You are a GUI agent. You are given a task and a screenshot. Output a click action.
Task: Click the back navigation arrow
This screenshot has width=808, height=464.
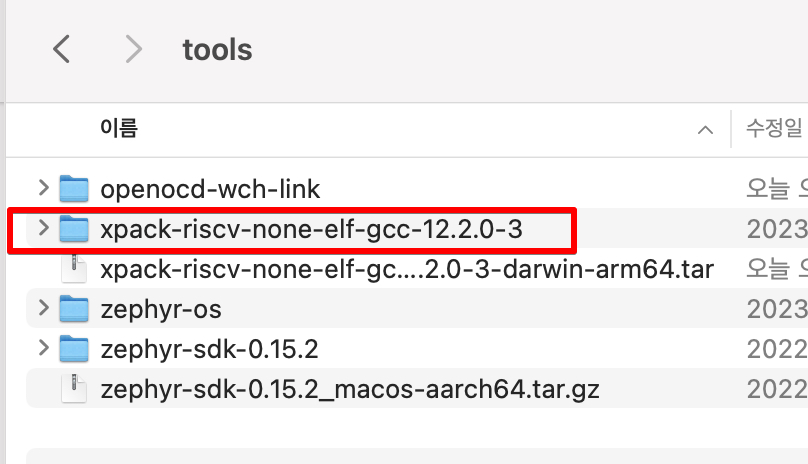click(62, 49)
